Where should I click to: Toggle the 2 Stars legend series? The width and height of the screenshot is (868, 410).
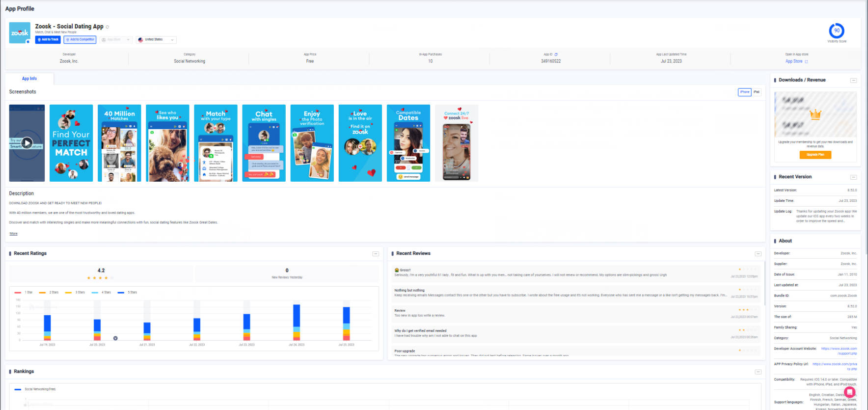[49, 292]
